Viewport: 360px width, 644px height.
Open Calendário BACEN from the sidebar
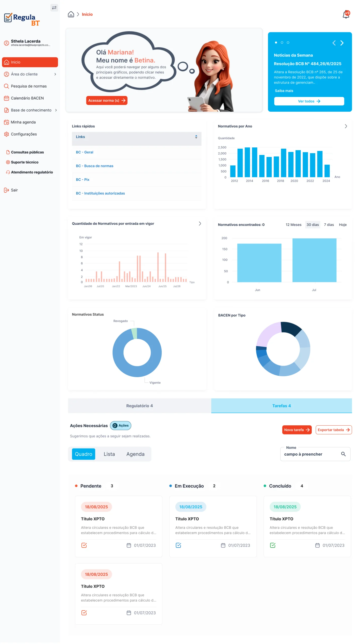(x=27, y=98)
